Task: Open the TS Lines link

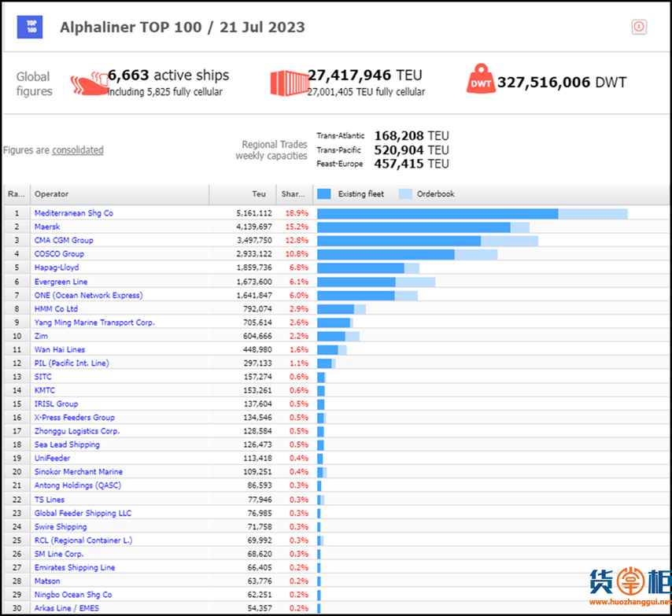Action: coord(50,500)
